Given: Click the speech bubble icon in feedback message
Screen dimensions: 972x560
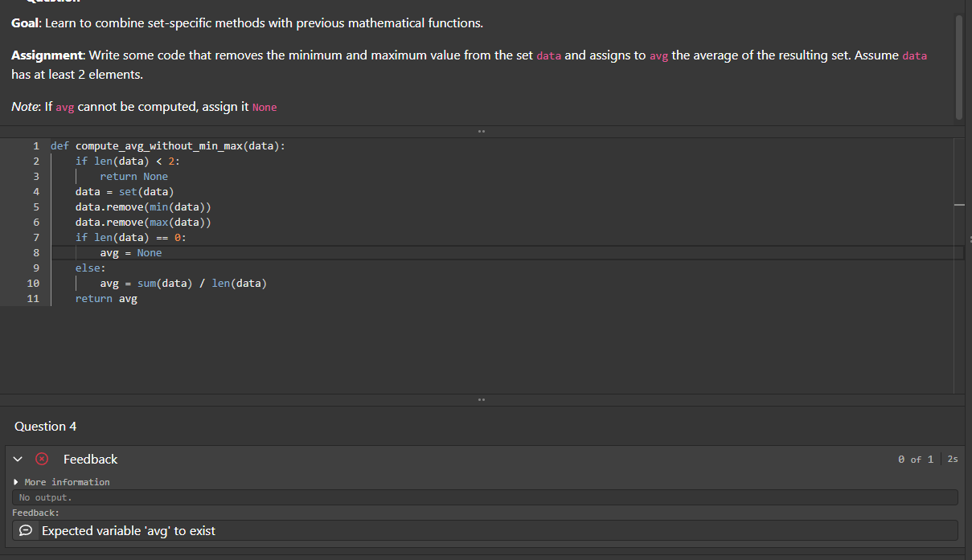Looking at the screenshot, I should coord(26,531).
